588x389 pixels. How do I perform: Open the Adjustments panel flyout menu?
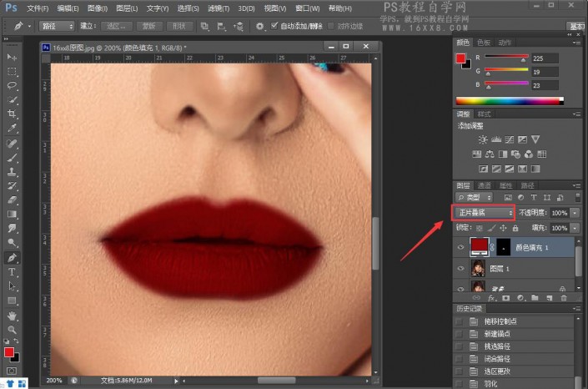[576, 114]
